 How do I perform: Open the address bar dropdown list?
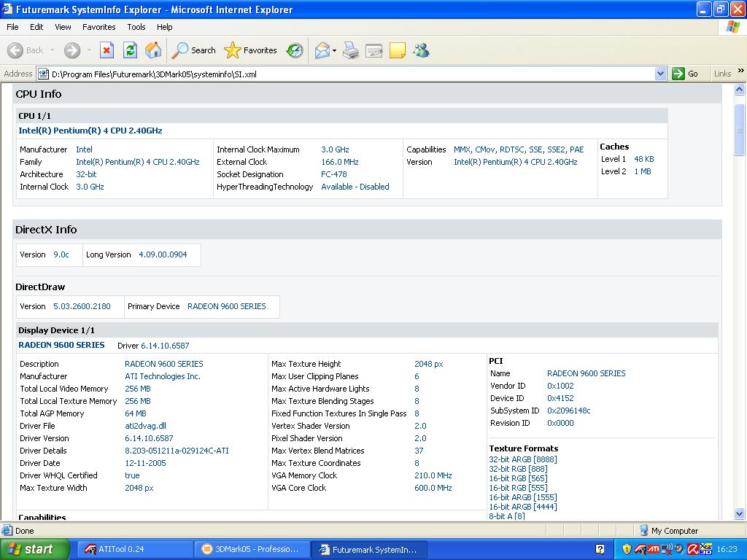[x=660, y=74]
